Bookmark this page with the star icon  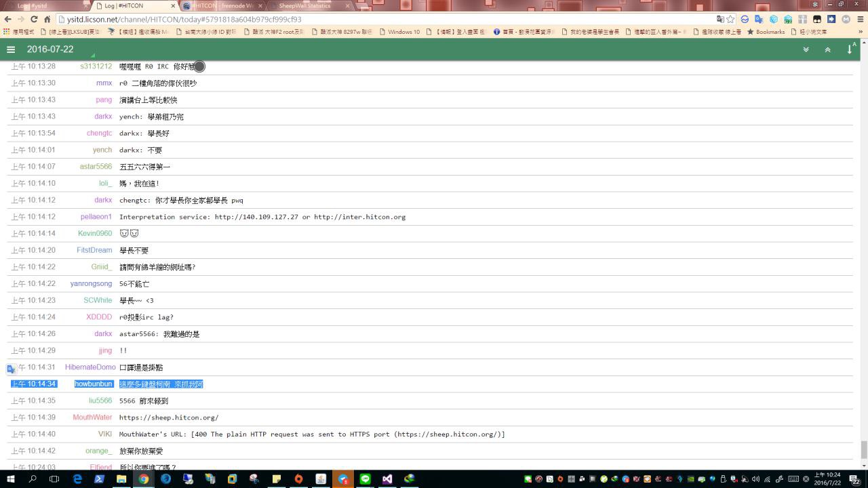tap(730, 19)
